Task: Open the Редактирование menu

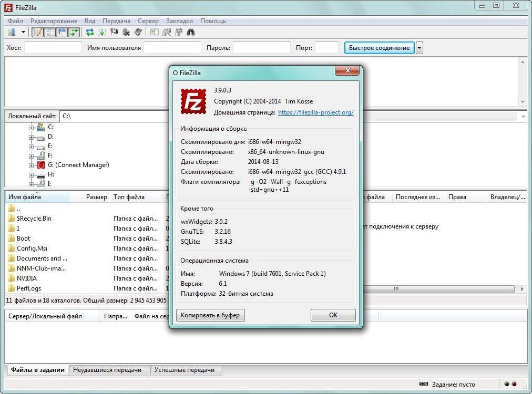Action: click(54, 20)
